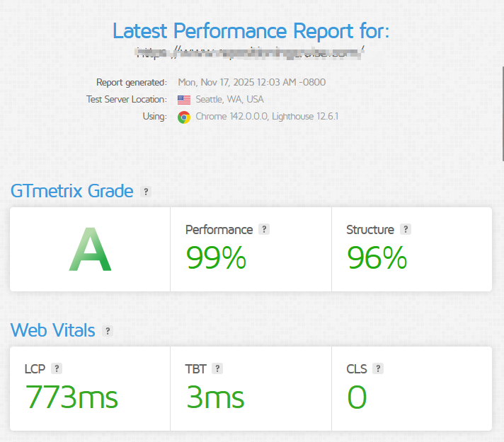Image resolution: width=504 pixels, height=442 pixels.
Task: Click the 3ms TBT value
Action: 214,397
